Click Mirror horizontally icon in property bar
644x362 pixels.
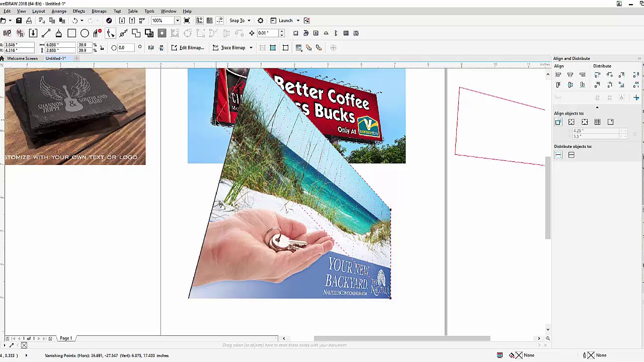151,48
